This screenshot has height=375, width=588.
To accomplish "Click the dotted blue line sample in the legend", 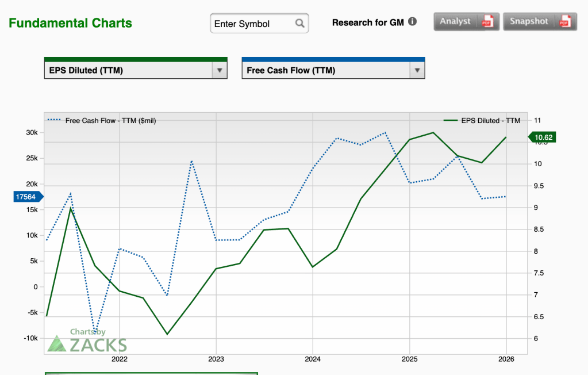I will [x=55, y=120].
